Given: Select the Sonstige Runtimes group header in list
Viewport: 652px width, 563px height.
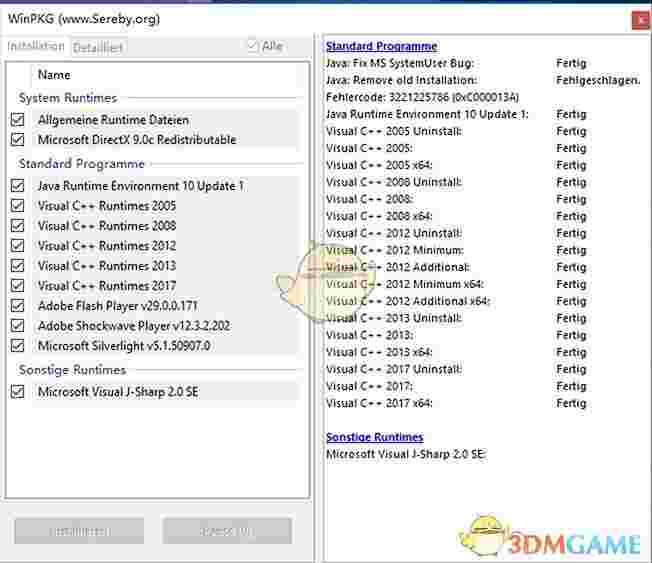Looking at the screenshot, I should pyautogui.click(x=72, y=370).
